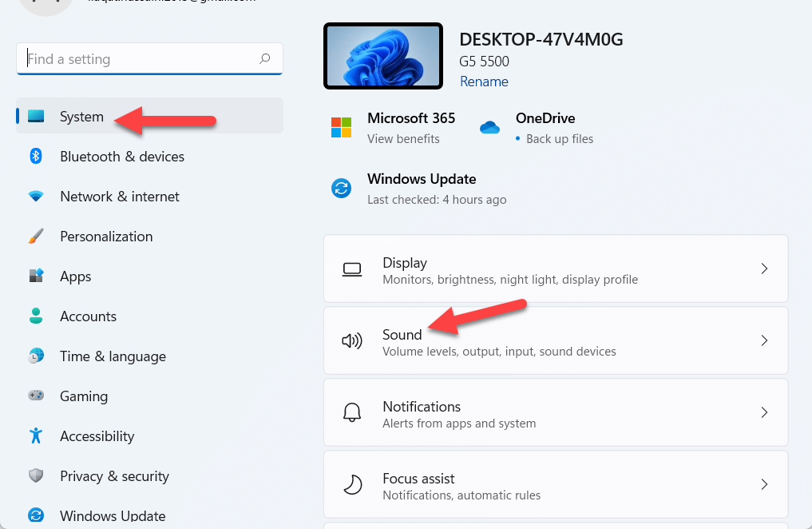Click the desktop wallpaper thumbnail
The image size is (812, 529).
click(x=383, y=56)
